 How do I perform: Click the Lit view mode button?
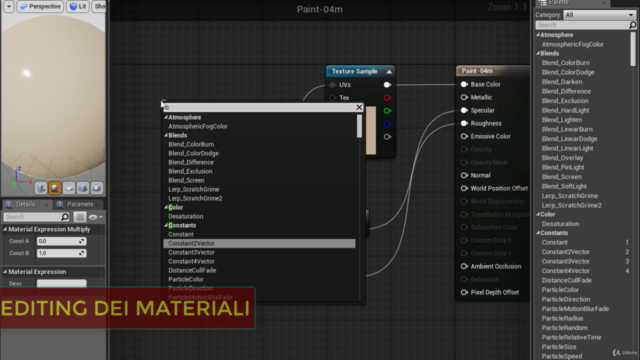[x=78, y=7]
